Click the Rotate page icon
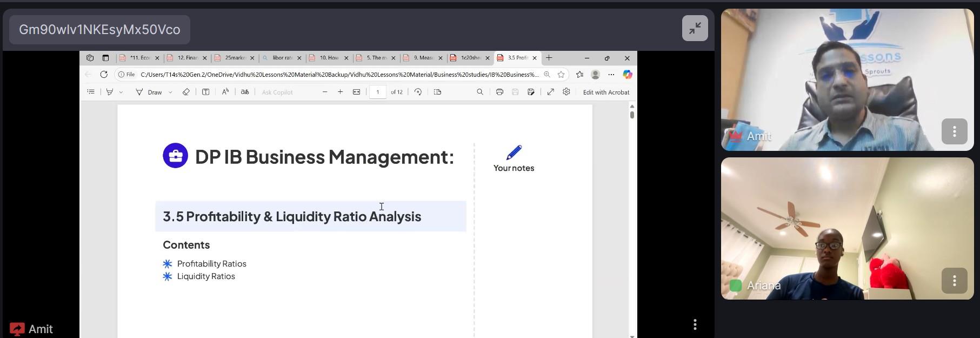 coord(418,92)
